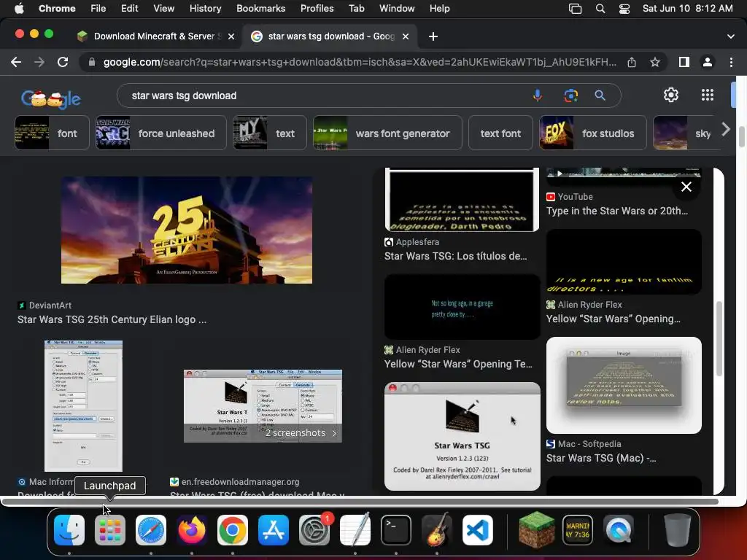
Task: Open the Applesfera Star Wars TSG result link
Action: tap(455, 256)
